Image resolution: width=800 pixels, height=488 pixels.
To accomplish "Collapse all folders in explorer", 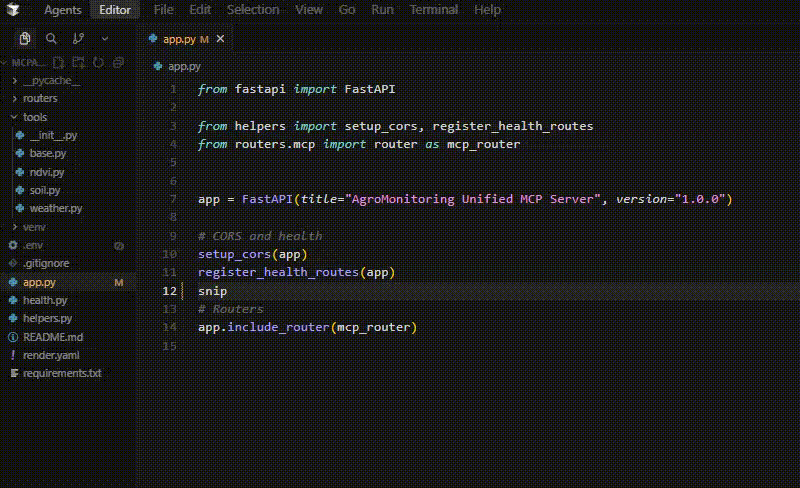I will (x=118, y=62).
